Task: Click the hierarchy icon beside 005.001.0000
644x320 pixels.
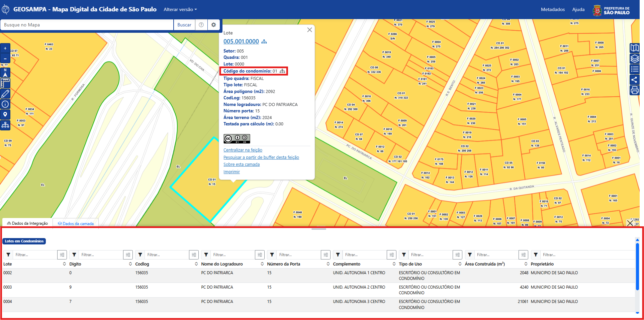Action: click(264, 41)
